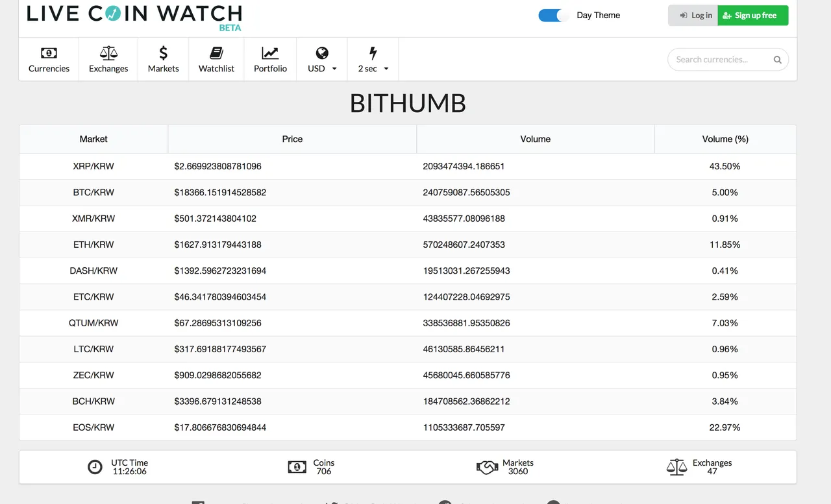
Task: Select the LTC/KRW market cell
Action: pos(93,349)
